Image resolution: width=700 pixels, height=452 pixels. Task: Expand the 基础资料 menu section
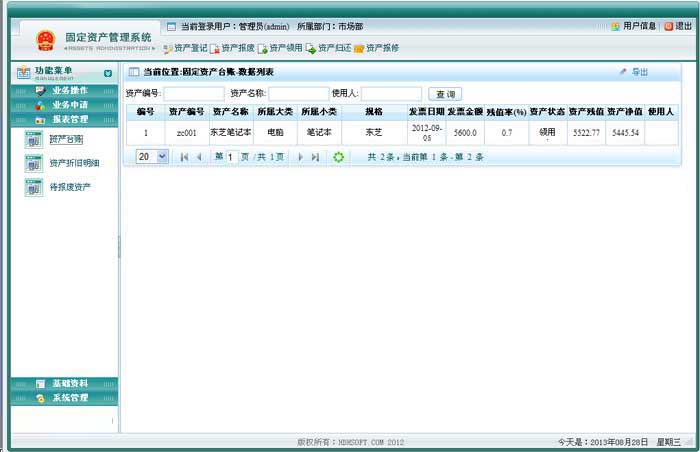click(x=69, y=384)
